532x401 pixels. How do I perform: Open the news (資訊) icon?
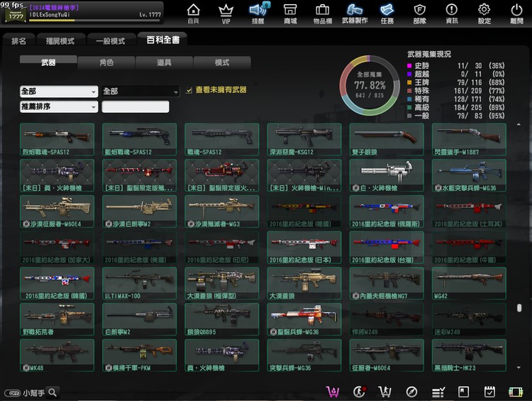pyautogui.click(x=452, y=13)
